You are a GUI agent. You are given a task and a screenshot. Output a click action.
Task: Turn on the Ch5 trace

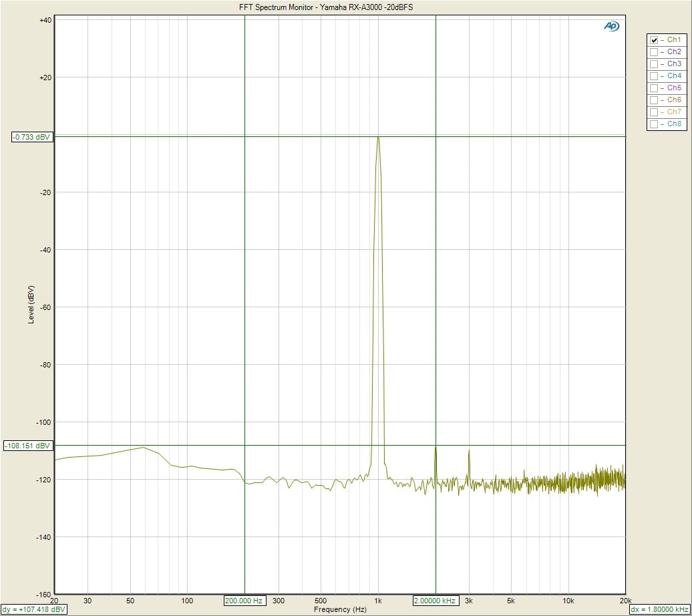[x=654, y=88]
